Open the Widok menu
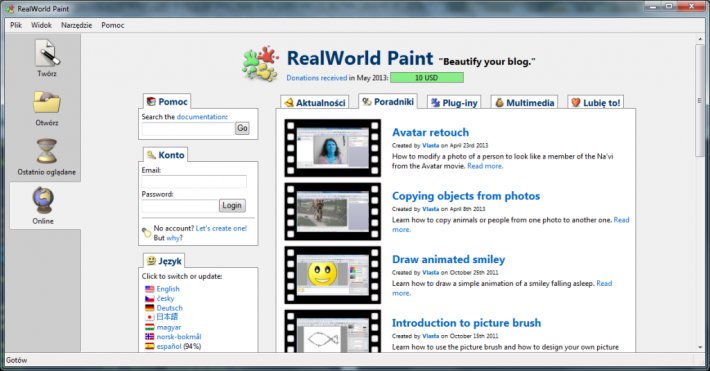The width and height of the screenshot is (710, 371). (x=41, y=25)
